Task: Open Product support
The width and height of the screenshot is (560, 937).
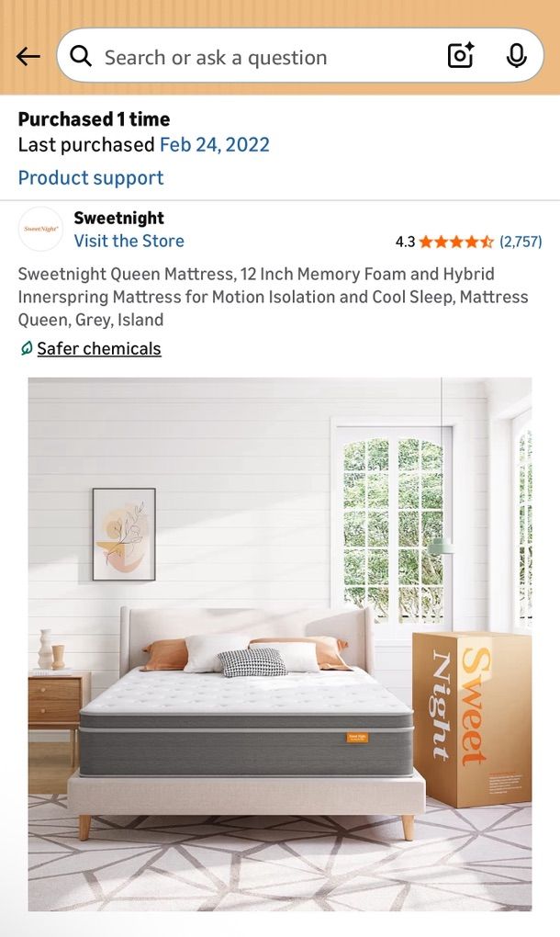Action: pyautogui.click(x=91, y=177)
